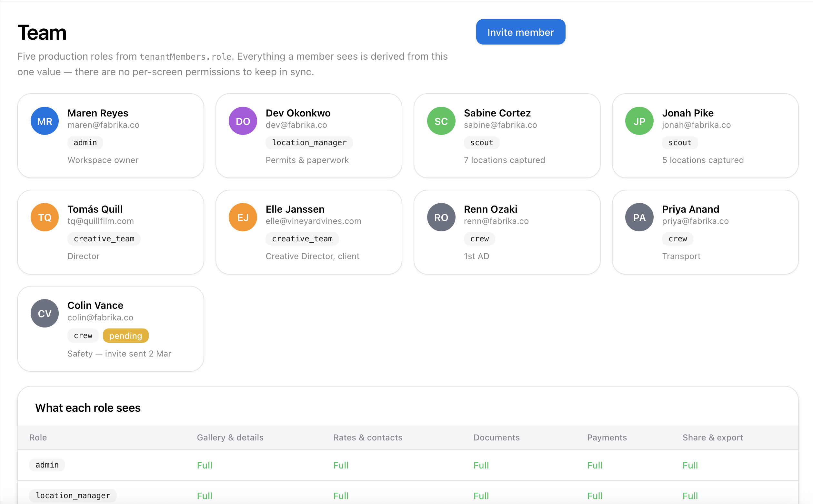Viewport: 813px width, 504px height.
Task: Click the crew badge on Renn Ozaki's card
Action: coord(479,239)
